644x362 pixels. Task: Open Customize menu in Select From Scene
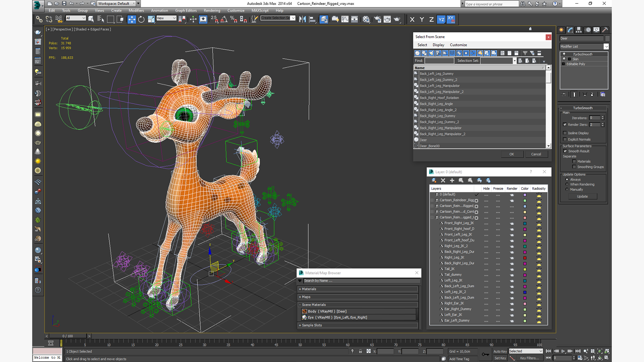(x=458, y=45)
